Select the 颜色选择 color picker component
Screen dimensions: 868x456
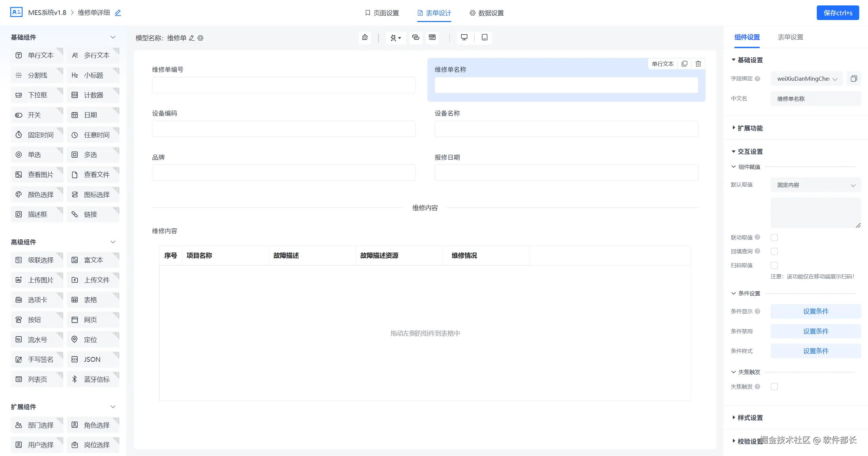point(37,195)
